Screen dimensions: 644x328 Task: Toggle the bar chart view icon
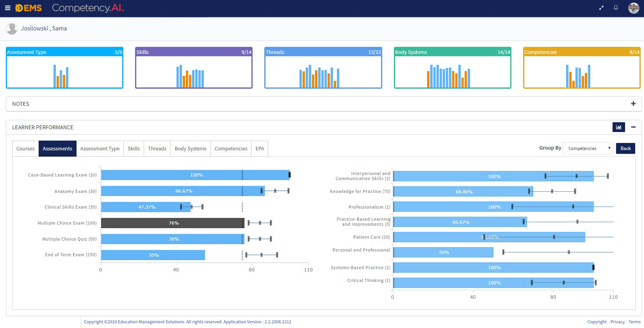pos(619,127)
